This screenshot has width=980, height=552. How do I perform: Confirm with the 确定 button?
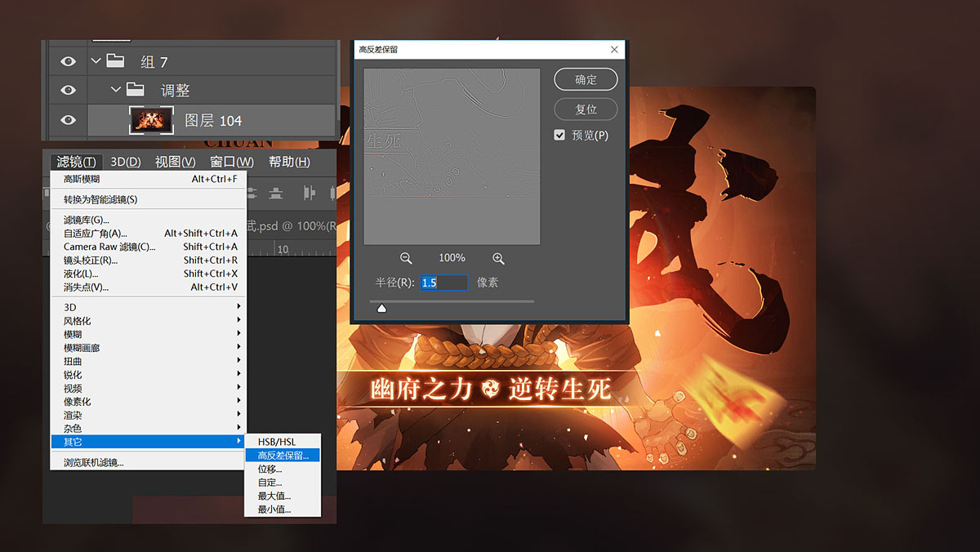tap(586, 79)
